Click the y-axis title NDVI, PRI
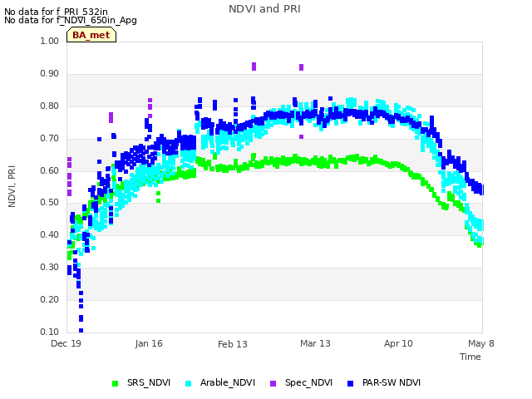 tap(12, 186)
